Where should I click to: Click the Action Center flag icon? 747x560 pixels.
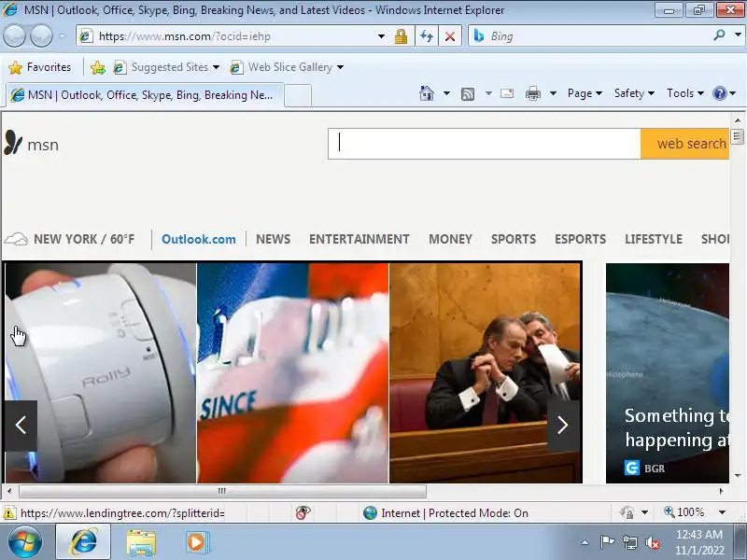click(x=607, y=542)
